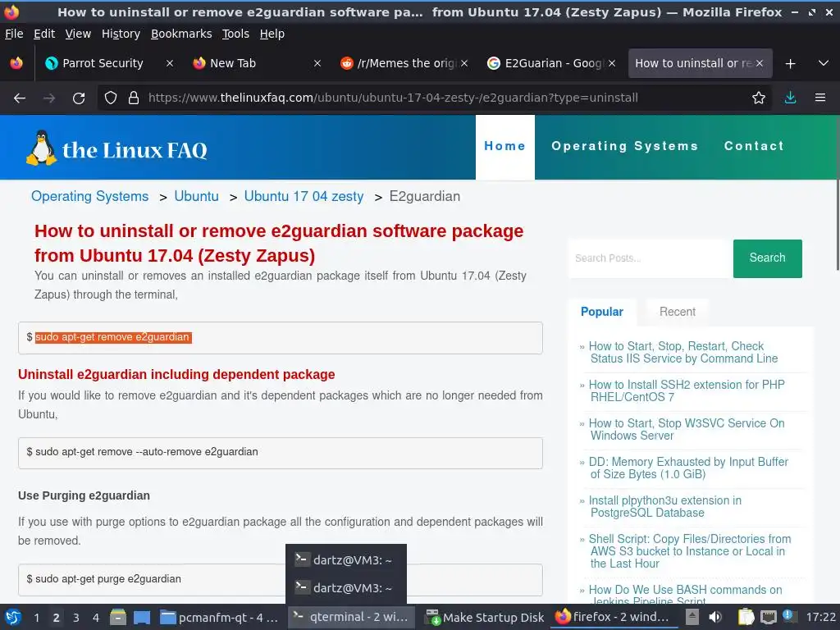Click the Linux FAQ penguin logo
The height and width of the screenshot is (630, 840).
[116, 148]
